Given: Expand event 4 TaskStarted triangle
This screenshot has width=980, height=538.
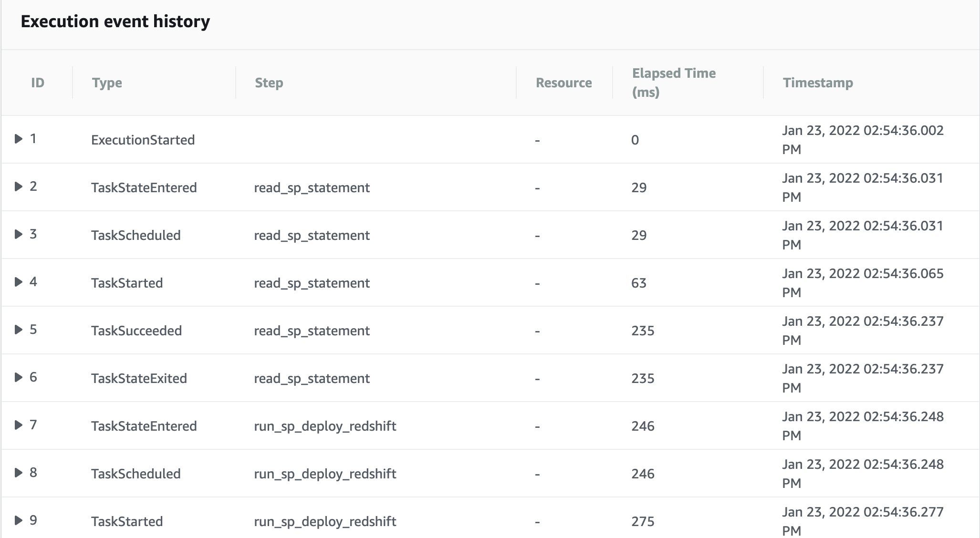Looking at the screenshot, I should point(19,282).
